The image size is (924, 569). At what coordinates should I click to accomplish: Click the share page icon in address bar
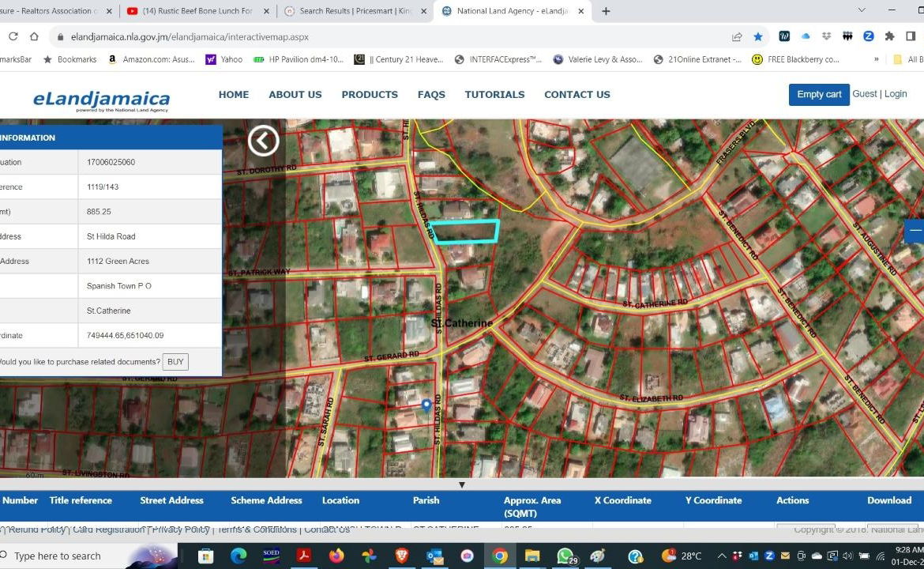[x=737, y=36]
